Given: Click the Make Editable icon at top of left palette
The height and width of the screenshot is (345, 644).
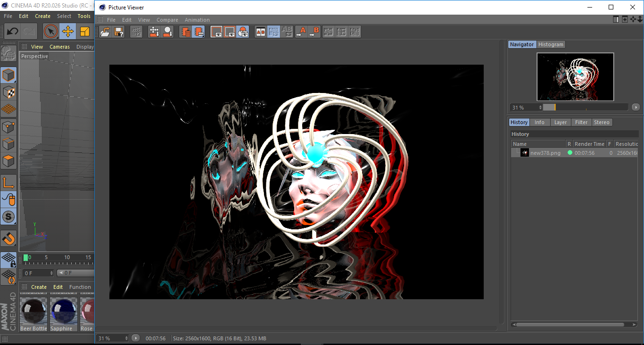Looking at the screenshot, I should click(x=8, y=53).
